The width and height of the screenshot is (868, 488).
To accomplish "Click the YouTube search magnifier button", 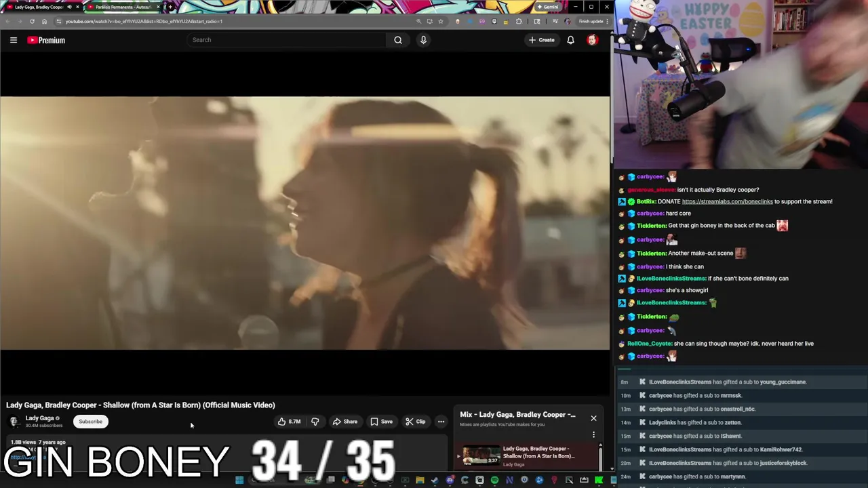I will [398, 40].
